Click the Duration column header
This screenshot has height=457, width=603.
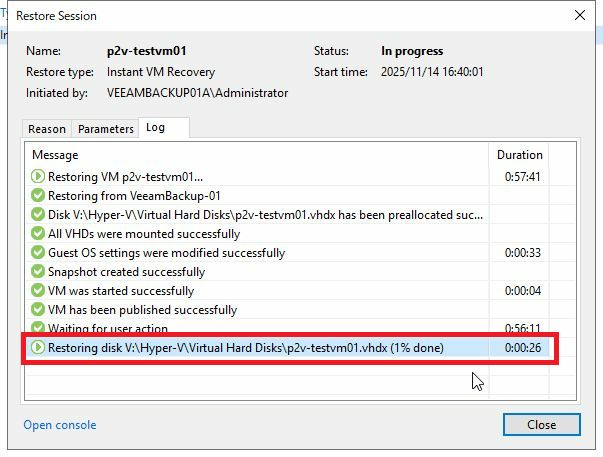520,155
